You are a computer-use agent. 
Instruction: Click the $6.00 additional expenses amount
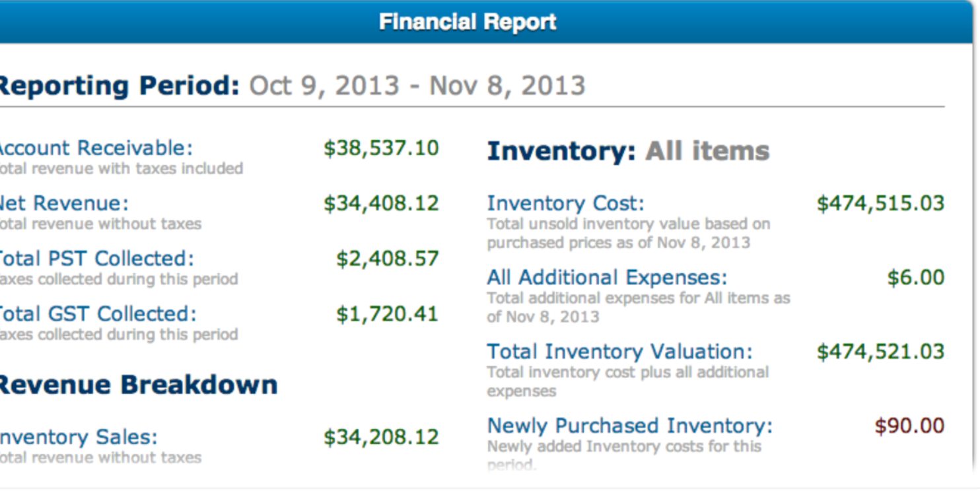(915, 277)
